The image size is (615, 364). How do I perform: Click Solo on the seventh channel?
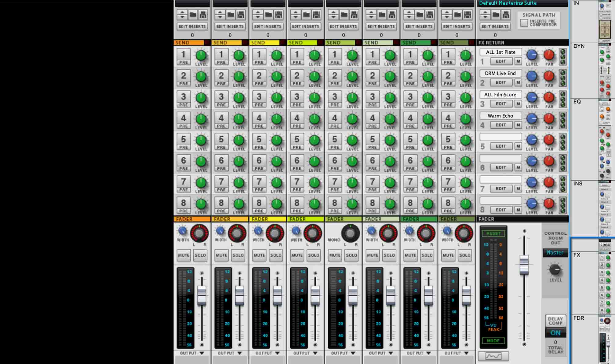click(427, 255)
